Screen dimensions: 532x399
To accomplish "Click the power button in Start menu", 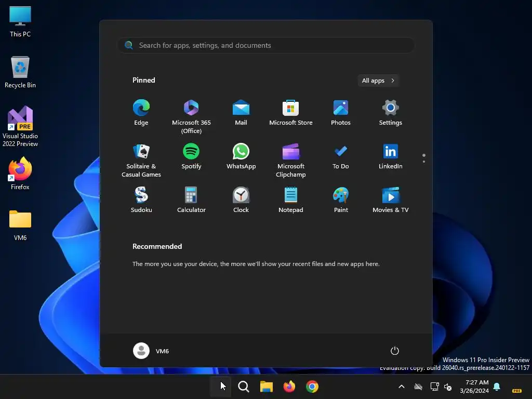I will (x=395, y=351).
